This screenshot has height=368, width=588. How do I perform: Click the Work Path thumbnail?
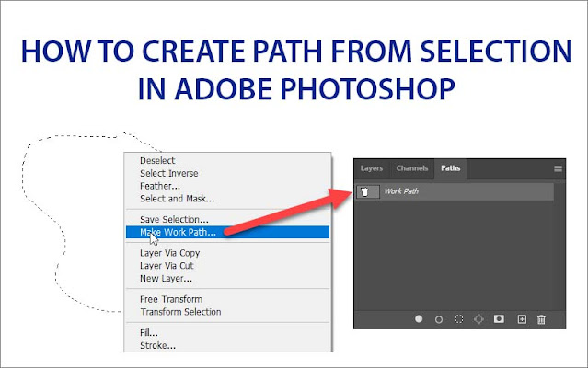click(367, 192)
